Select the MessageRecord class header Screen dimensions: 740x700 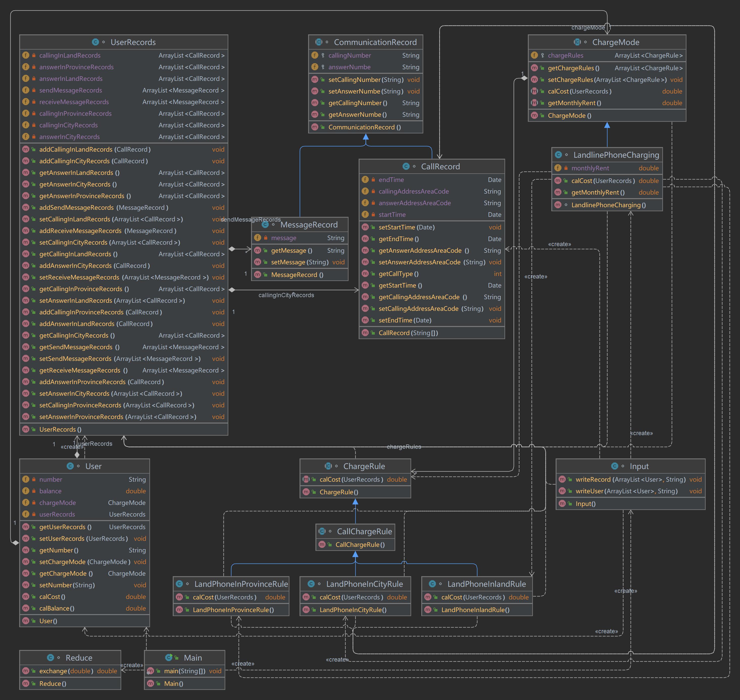click(x=300, y=225)
